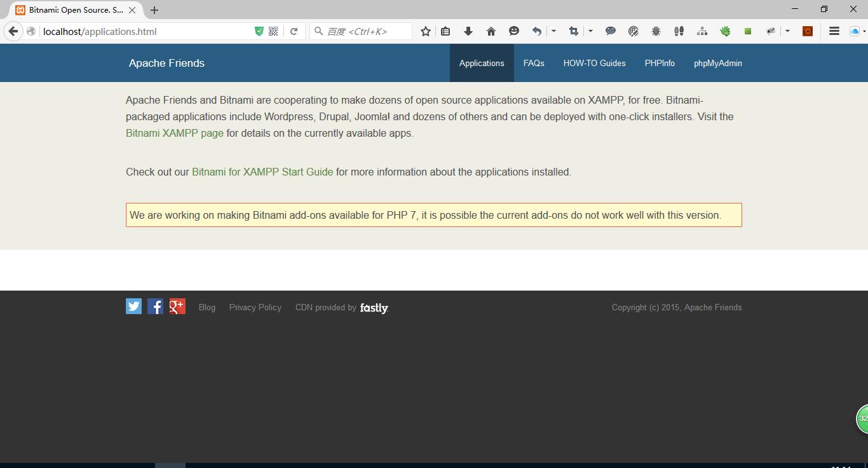Click the undo curved arrow icon
This screenshot has height=468, width=868.
pos(537,31)
